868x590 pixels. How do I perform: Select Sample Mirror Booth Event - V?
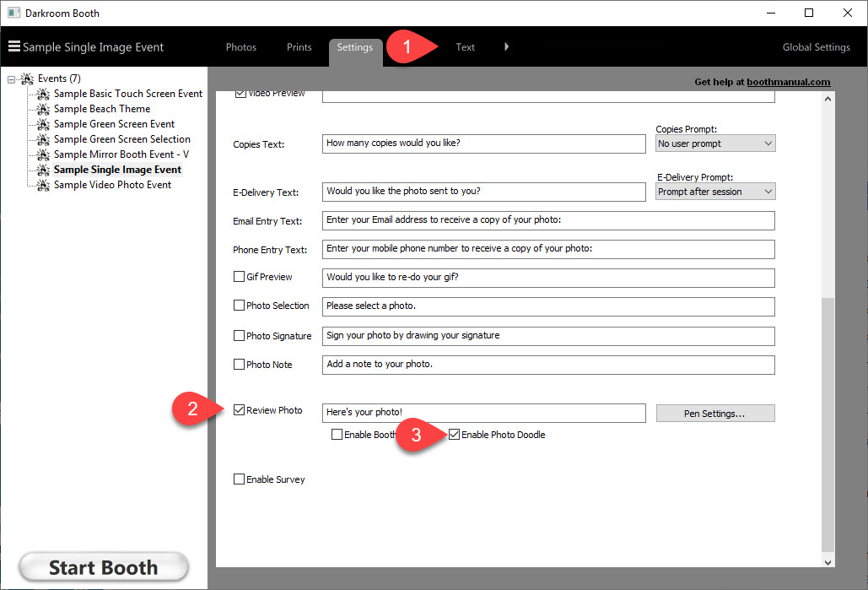point(121,154)
